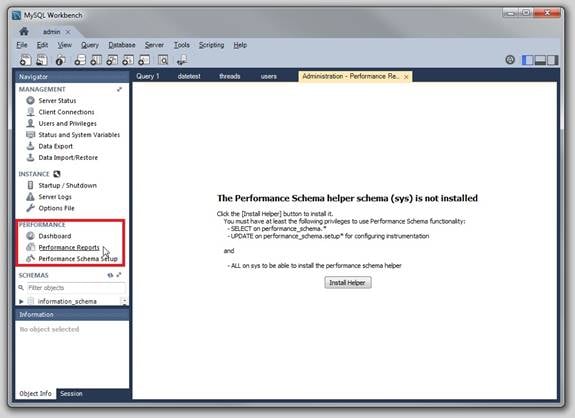
Task: Open the Scripting menu
Action: click(x=211, y=45)
